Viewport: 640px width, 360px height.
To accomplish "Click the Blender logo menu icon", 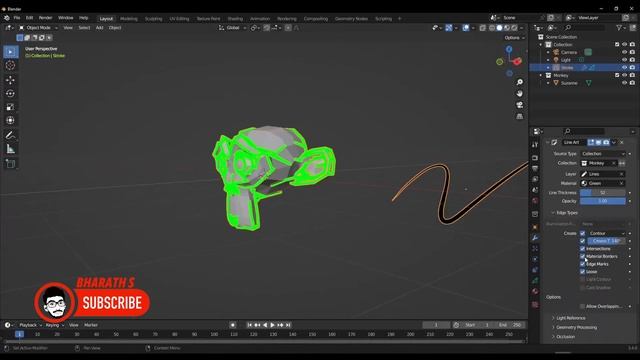I will (7, 18).
